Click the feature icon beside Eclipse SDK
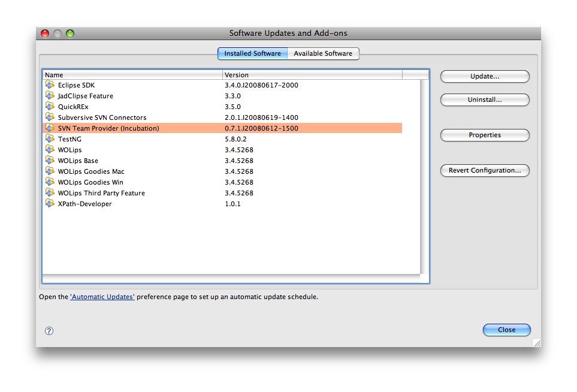577x392 pixels. coord(50,85)
